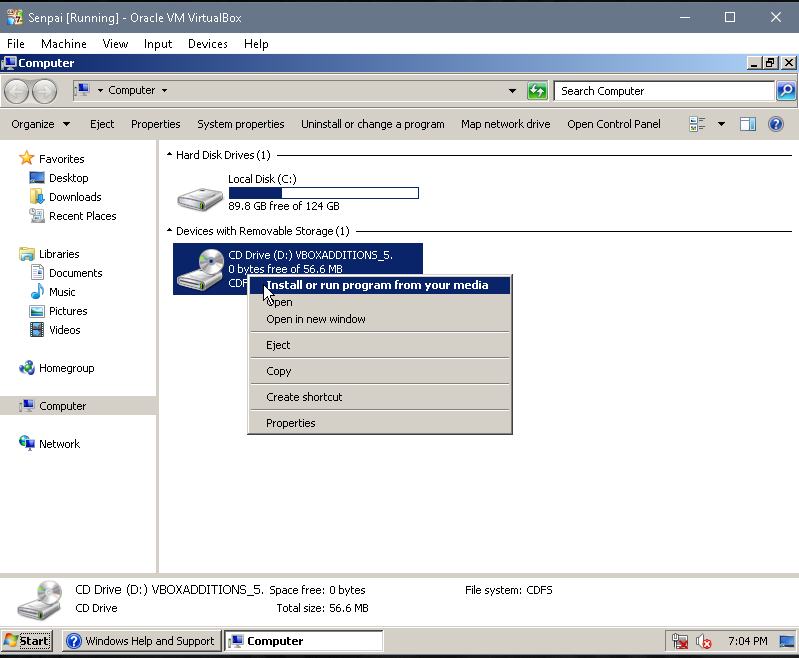Click Uninstall or change a program
This screenshot has width=799, height=658.
[x=372, y=124]
